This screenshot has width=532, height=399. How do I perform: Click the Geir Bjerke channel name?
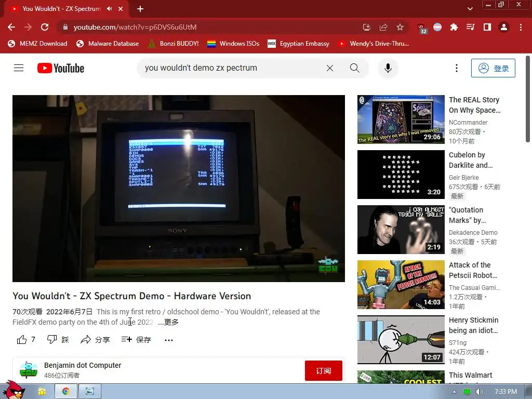point(463,178)
